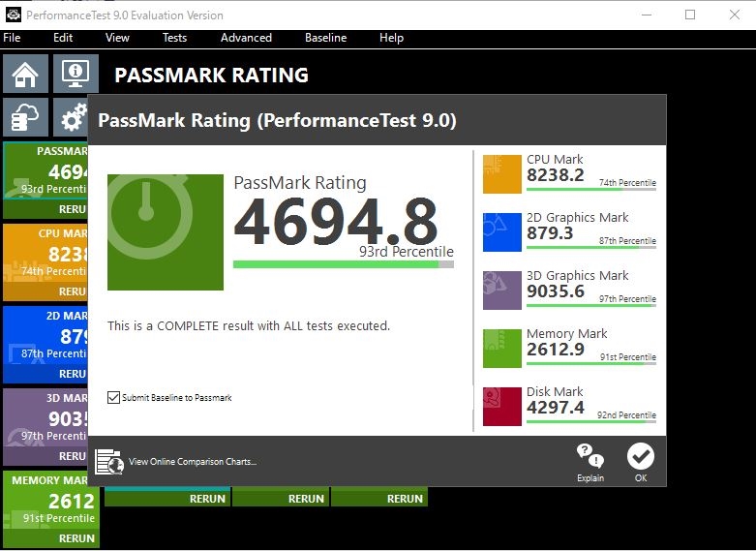Open the Advanced menu
This screenshot has height=551, width=756.
(x=246, y=38)
